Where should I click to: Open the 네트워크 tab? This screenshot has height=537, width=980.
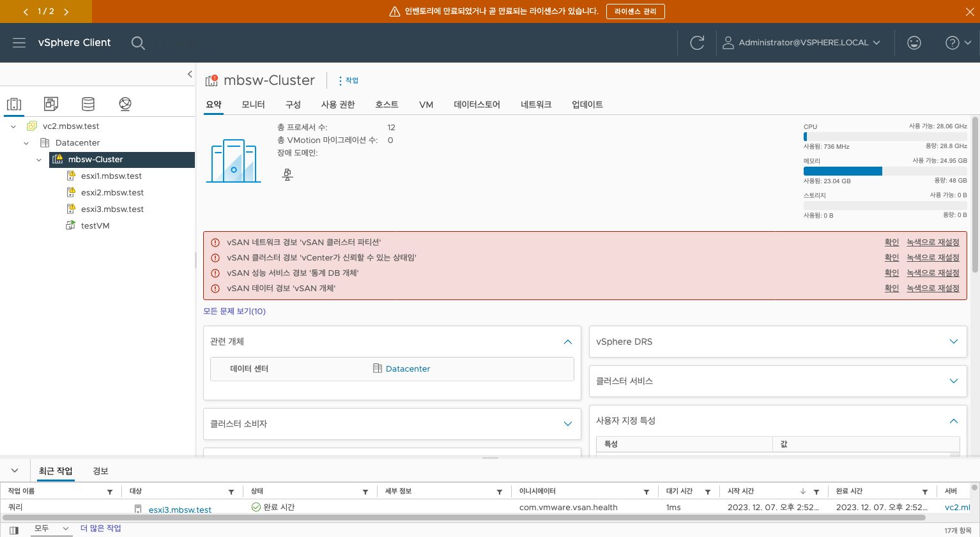[x=536, y=105]
